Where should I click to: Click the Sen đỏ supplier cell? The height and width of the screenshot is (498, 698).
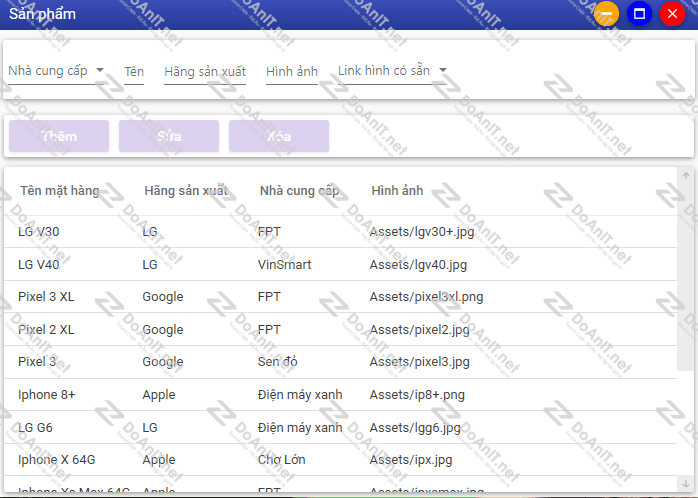(277, 362)
